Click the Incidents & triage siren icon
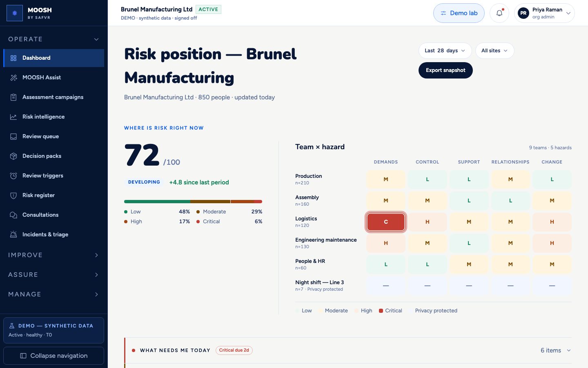The image size is (588, 368). click(13, 235)
